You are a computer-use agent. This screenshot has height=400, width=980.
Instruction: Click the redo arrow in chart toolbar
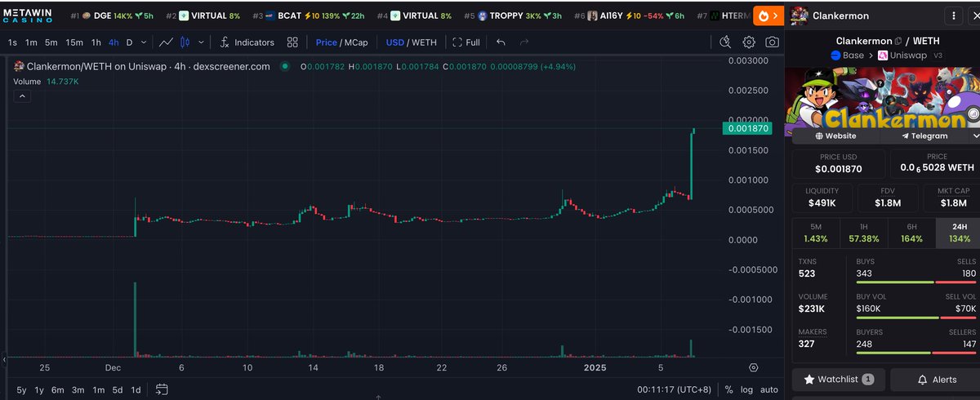[x=523, y=42]
